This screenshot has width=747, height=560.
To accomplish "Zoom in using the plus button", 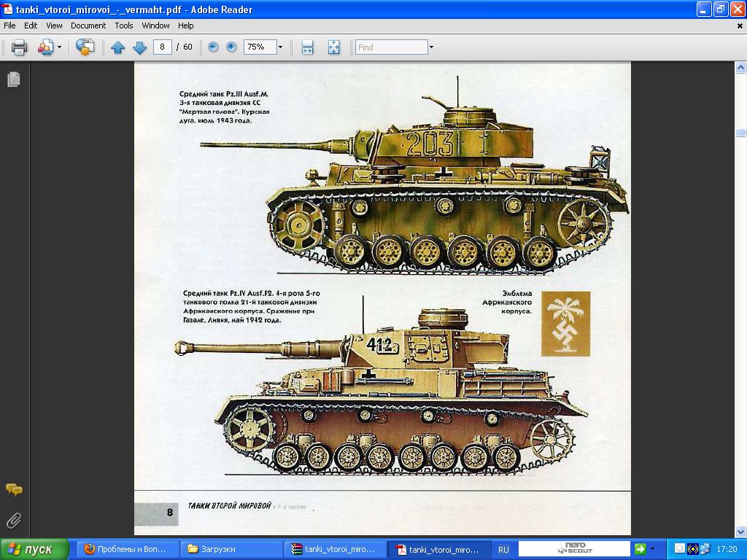I will pyautogui.click(x=231, y=47).
